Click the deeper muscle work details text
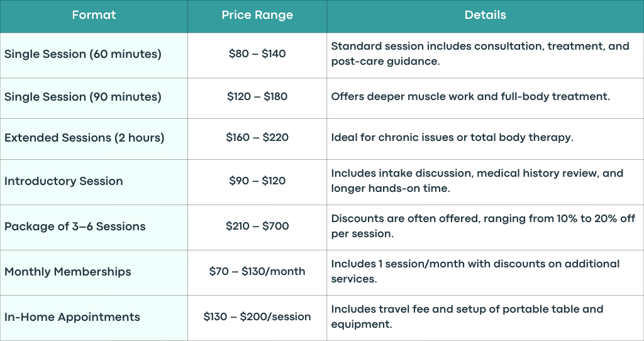Viewport: 644px width, 341px height. (470, 96)
